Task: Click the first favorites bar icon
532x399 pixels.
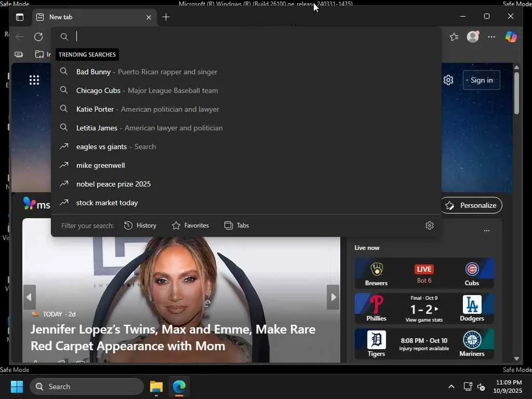Action: coord(19,54)
